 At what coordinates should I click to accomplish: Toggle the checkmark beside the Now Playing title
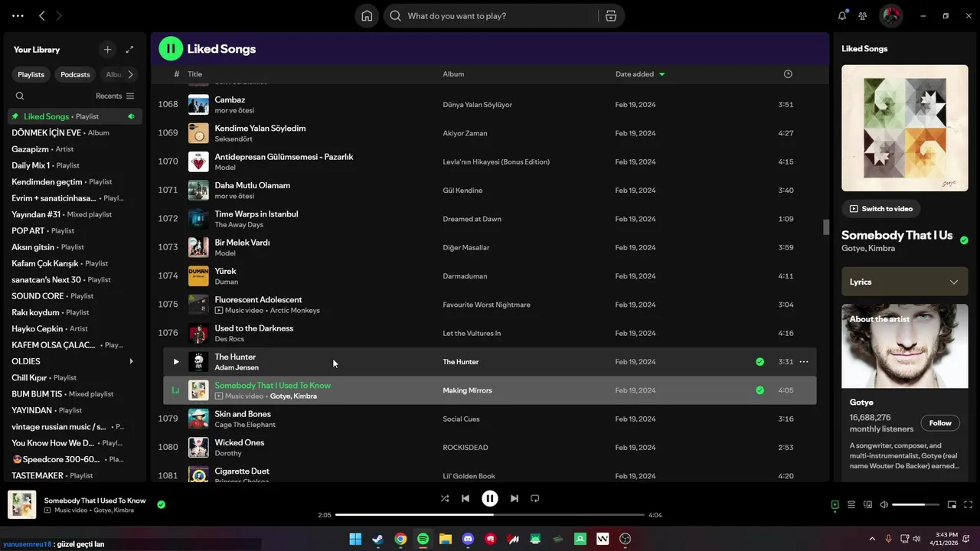pos(964,240)
